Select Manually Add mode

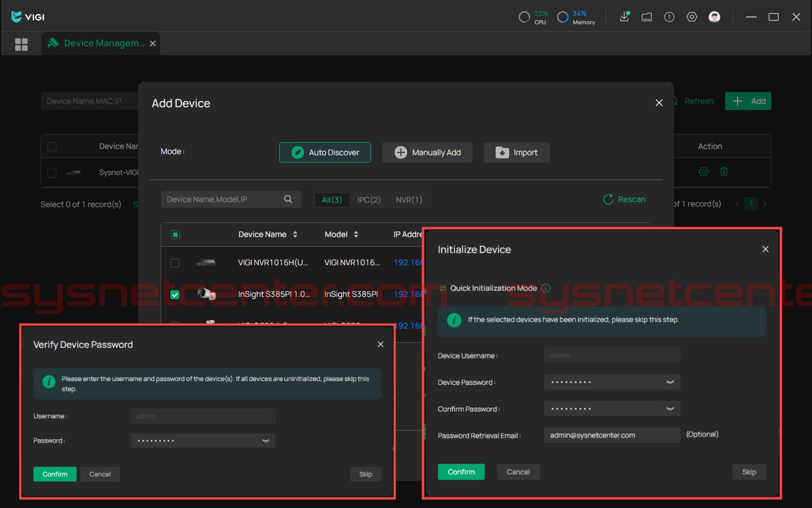pos(427,152)
